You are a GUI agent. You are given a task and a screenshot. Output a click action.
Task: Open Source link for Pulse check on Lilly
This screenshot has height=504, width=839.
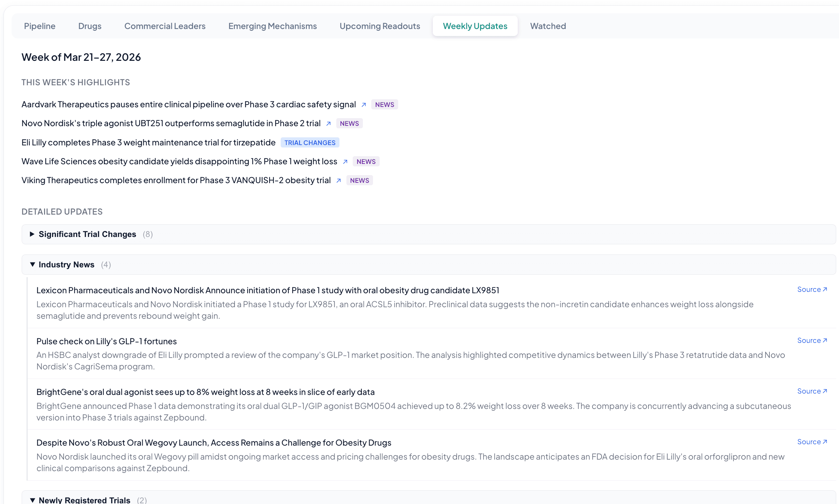(812, 340)
